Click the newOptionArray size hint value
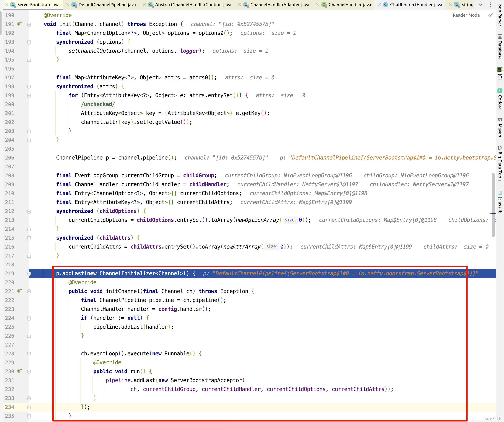The height and width of the screenshot is (422, 504). click(300, 220)
